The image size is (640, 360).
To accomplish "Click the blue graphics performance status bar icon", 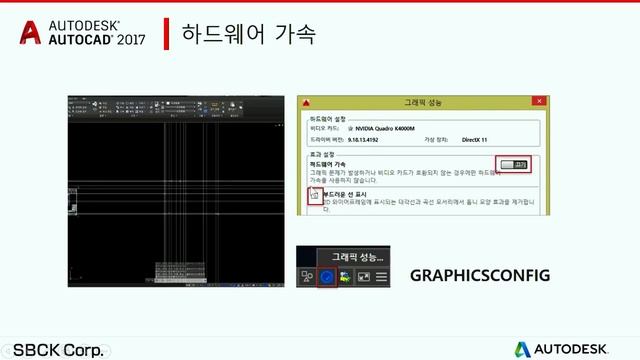I will click(327, 277).
